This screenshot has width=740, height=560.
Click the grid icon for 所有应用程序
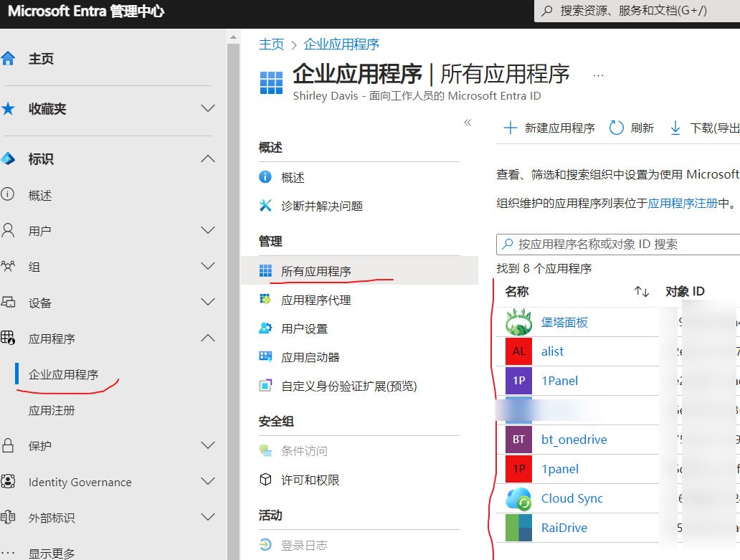click(x=265, y=271)
